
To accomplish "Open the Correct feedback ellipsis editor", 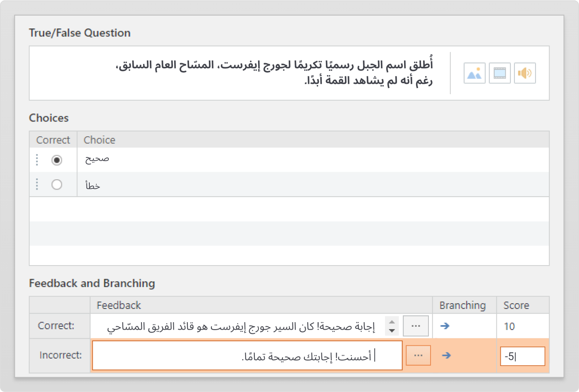I will tap(416, 326).
